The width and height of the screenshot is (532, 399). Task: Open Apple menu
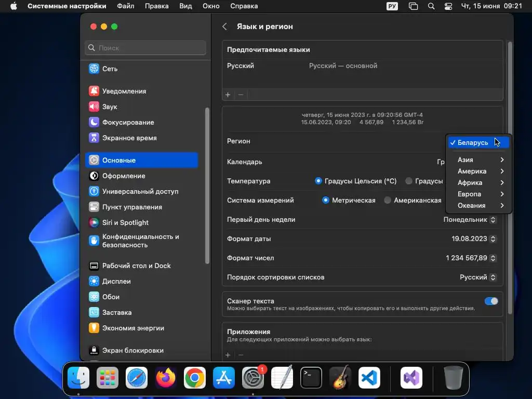(14, 6)
